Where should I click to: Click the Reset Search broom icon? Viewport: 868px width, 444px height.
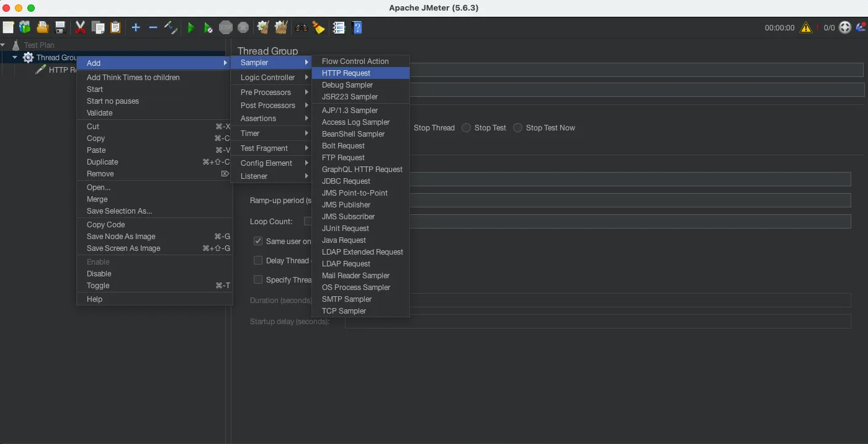tap(318, 27)
